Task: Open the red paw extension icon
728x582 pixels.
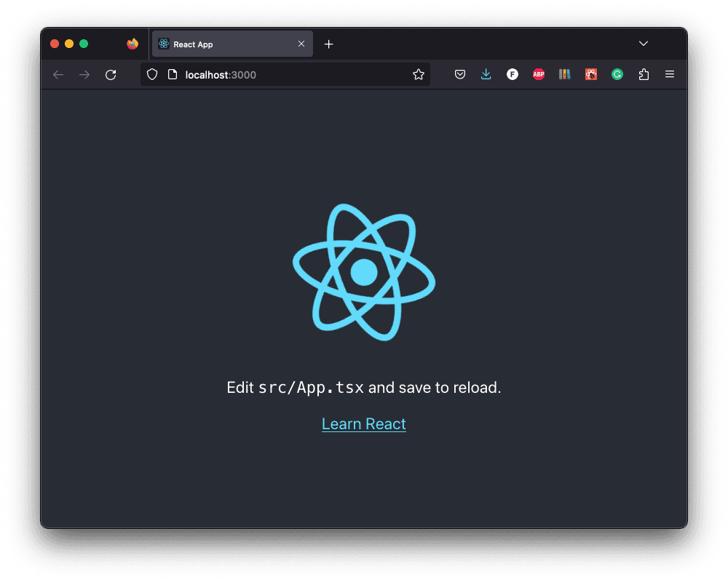Action: [x=591, y=74]
